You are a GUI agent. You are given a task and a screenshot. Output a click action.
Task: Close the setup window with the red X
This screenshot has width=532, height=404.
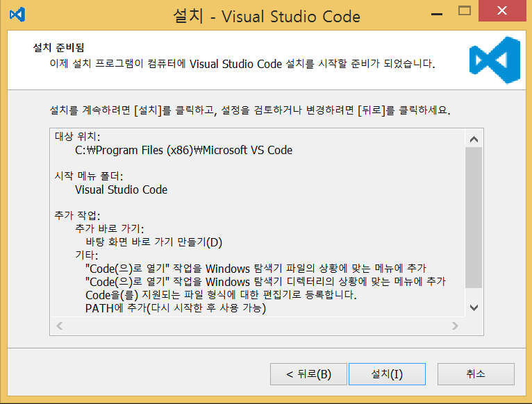click(x=502, y=10)
